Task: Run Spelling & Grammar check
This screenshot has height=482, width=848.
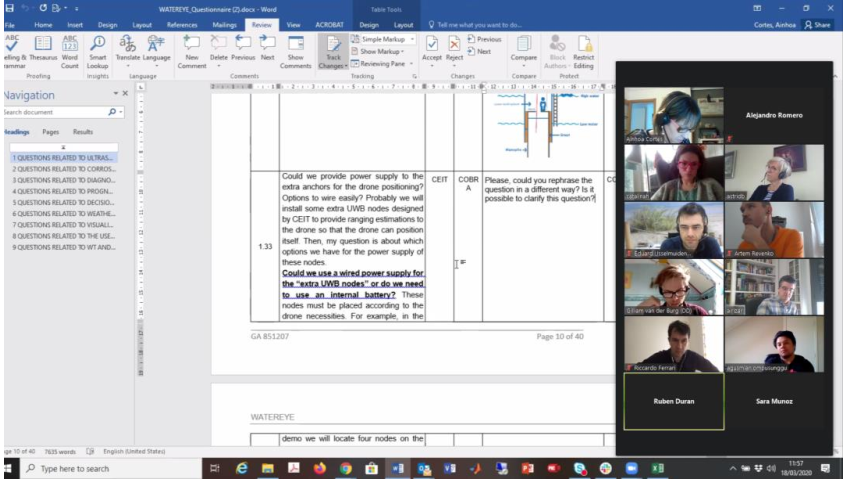Action: point(13,52)
